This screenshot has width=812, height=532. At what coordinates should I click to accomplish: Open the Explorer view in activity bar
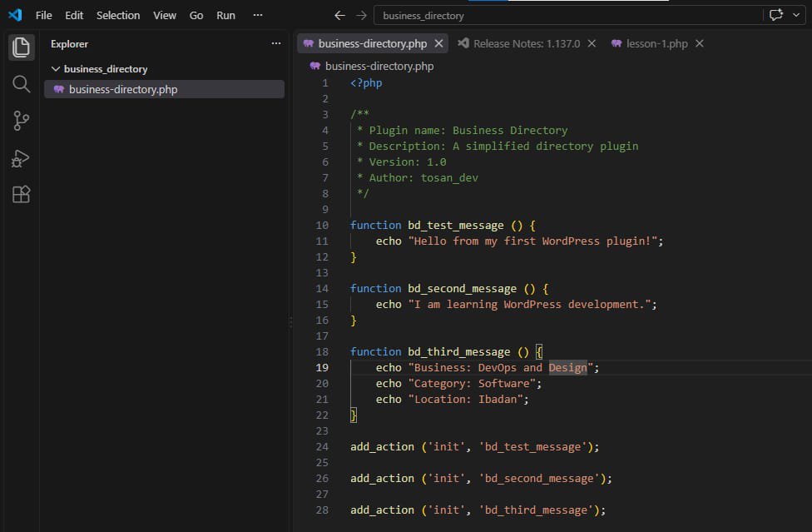(x=21, y=47)
